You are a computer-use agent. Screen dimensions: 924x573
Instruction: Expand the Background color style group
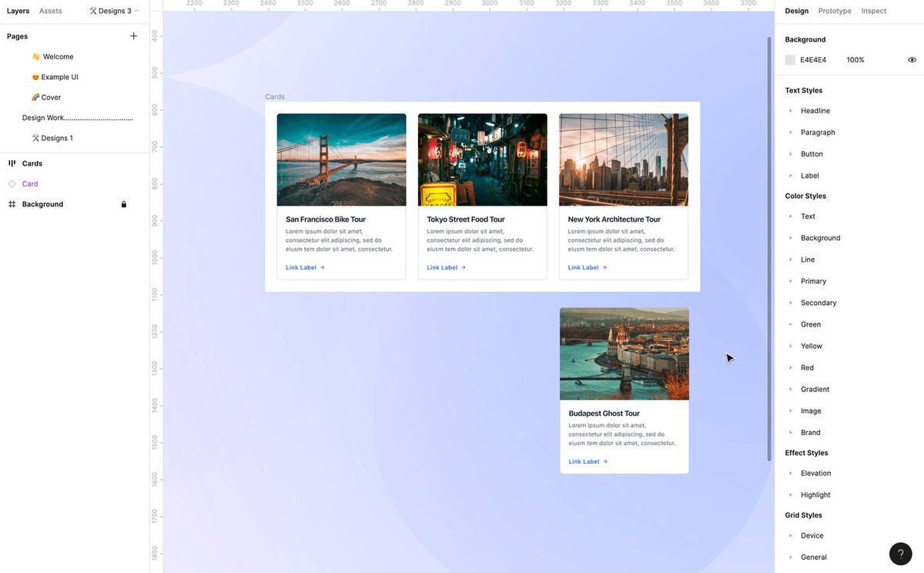[791, 238]
